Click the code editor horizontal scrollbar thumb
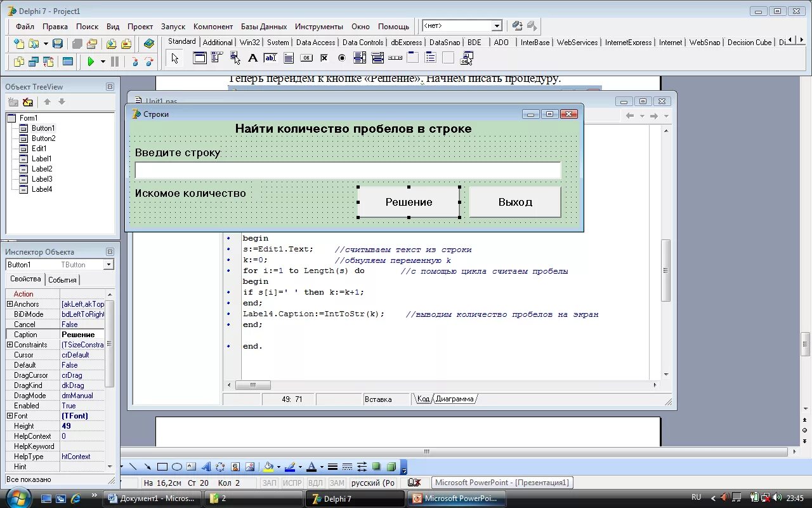The image size is (812, 508). (x=253, y=385)
